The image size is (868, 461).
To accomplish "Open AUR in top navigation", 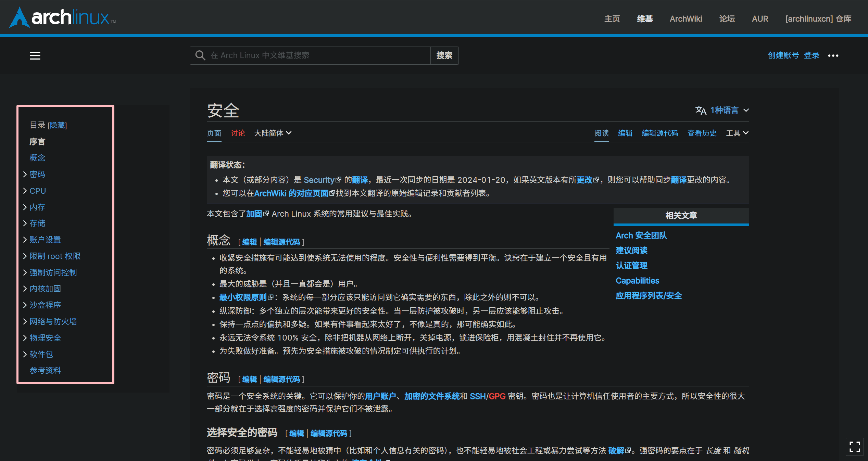I will click(760, 19).
